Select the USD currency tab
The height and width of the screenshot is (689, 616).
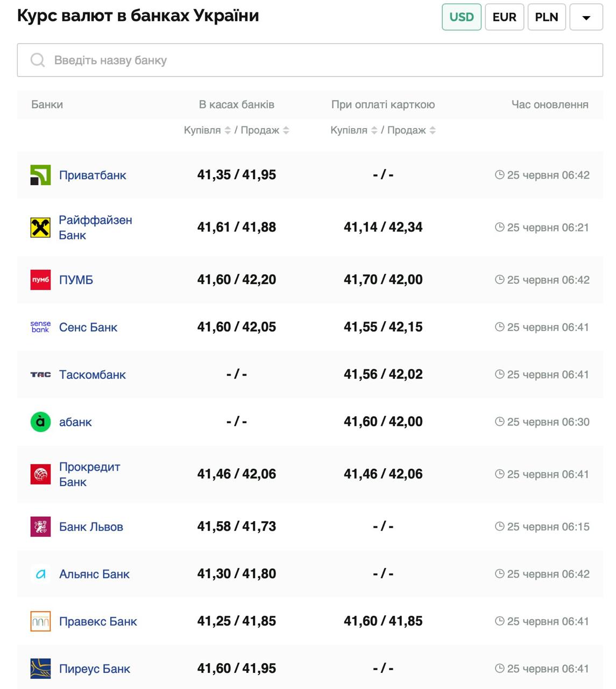click(461, 17)
